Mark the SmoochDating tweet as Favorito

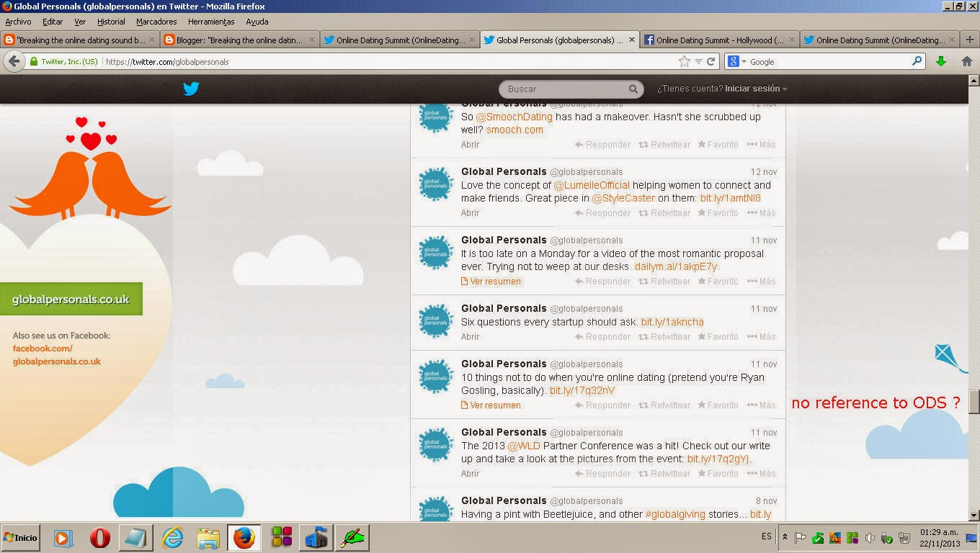click(x=718, y=145)
